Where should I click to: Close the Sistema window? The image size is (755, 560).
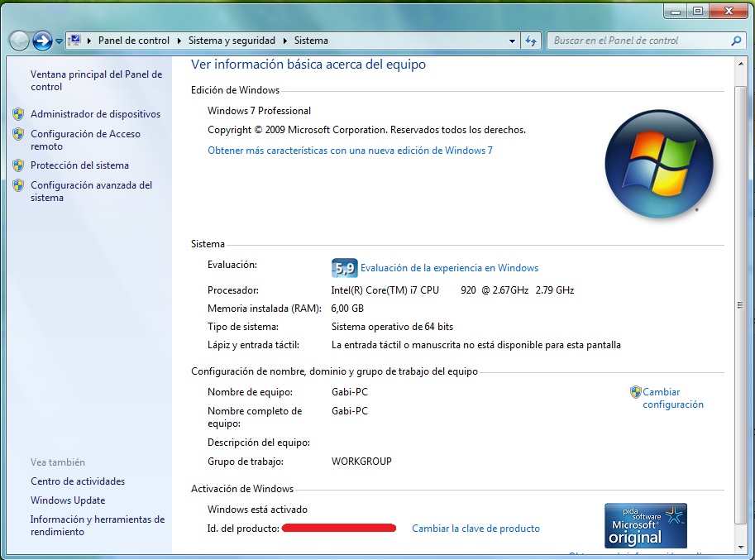coord(729,11)
